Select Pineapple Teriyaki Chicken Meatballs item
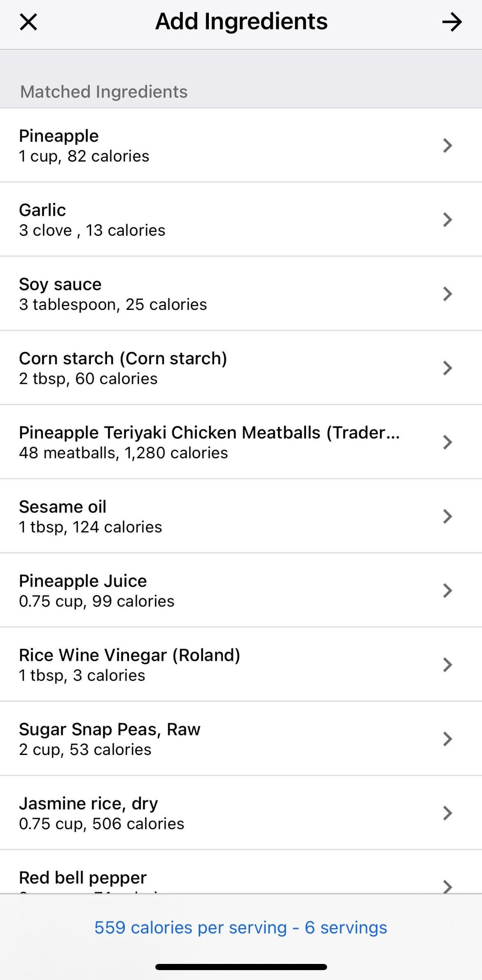The width and height of the screenshot is (482, 980). tap(210, 442)
